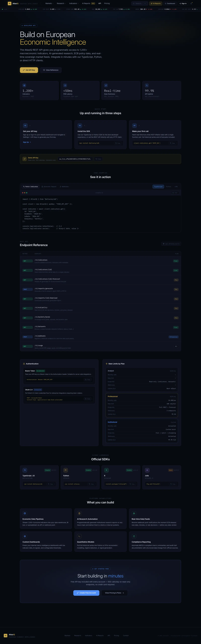Copy the demo API key
The image size is (201, 644).
coord(98,159)
